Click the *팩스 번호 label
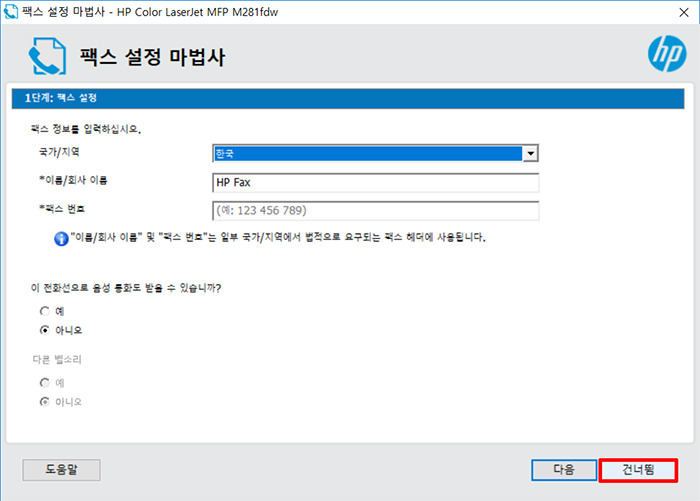 point(62,209)
